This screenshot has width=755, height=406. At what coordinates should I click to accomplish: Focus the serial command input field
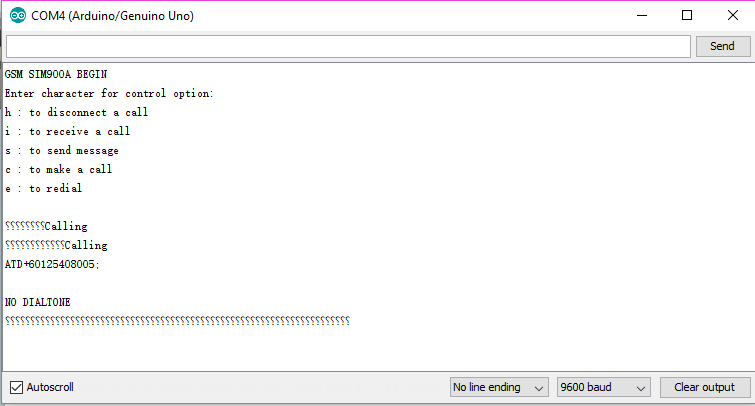[348, 47]
